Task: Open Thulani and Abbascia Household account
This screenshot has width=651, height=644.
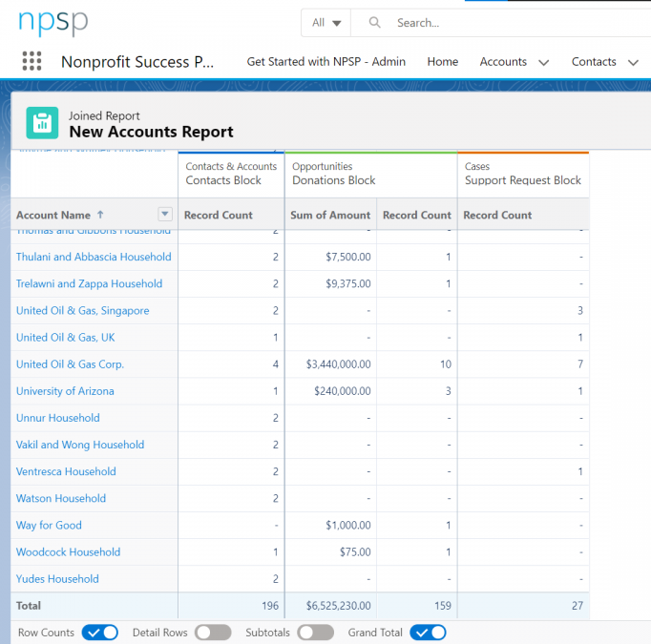Action: pyautogui.click(x=94, y=257)
